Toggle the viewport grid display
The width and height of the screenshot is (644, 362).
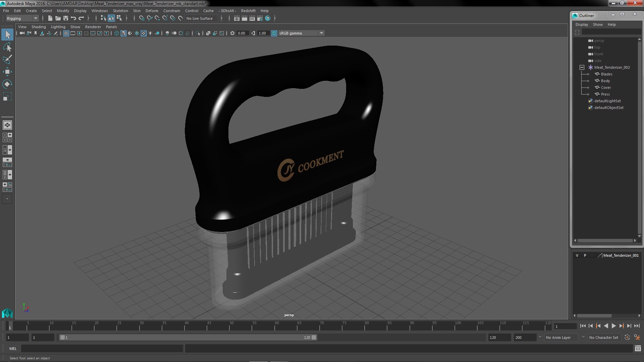[66, 33]
